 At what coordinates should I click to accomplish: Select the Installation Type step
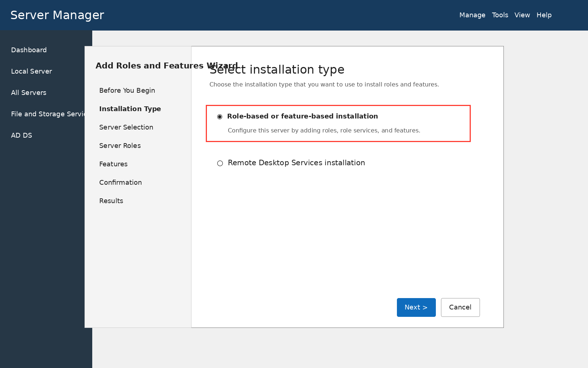(130, 109)
